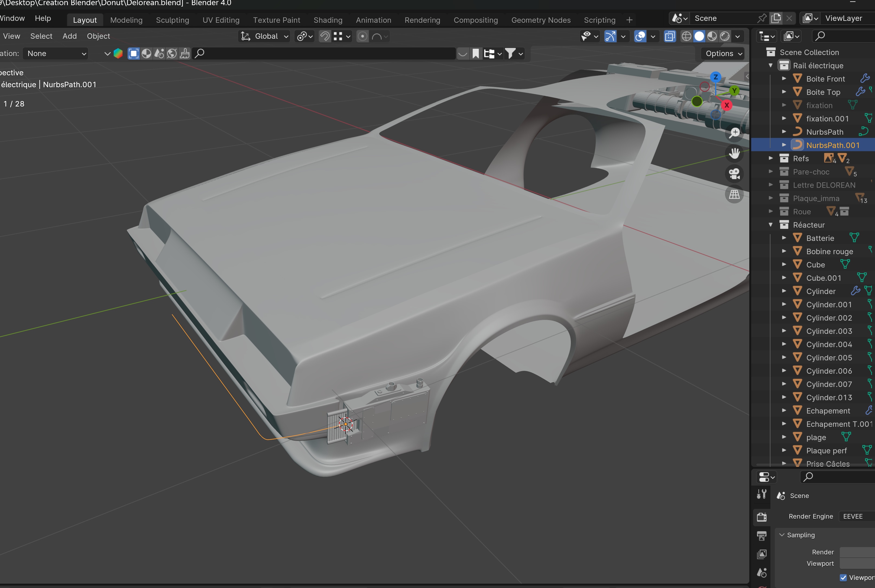Click the asset browser search field

tap(325, 54)
